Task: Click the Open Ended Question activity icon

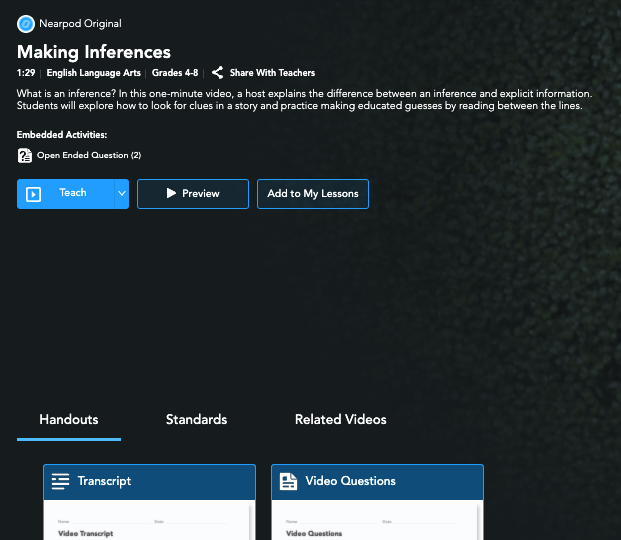Action: click(x=25, y=155)
